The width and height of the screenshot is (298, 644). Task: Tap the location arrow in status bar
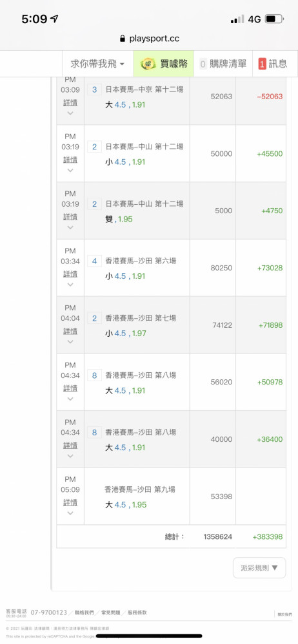(x=54, y=19)
